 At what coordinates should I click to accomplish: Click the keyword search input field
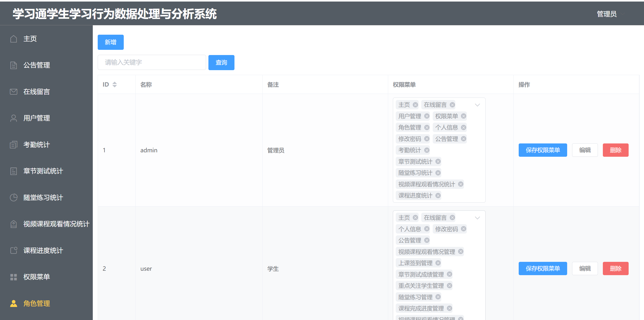[152, 62]
